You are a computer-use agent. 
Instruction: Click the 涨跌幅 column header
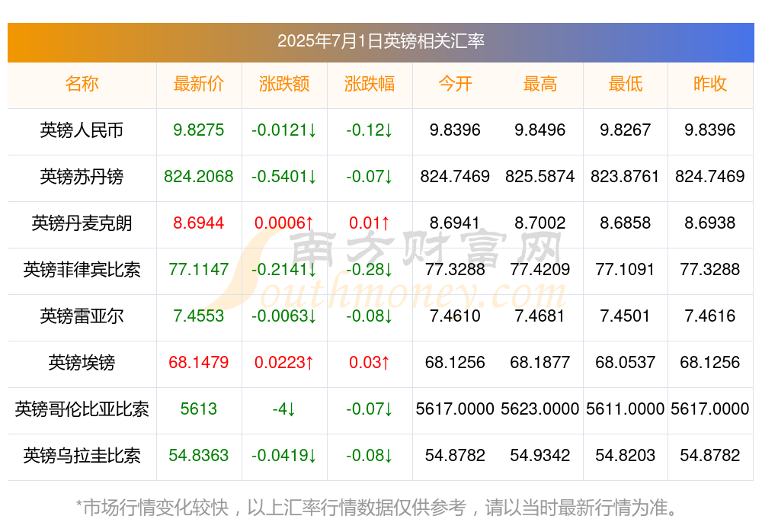[x=370, y=84]
